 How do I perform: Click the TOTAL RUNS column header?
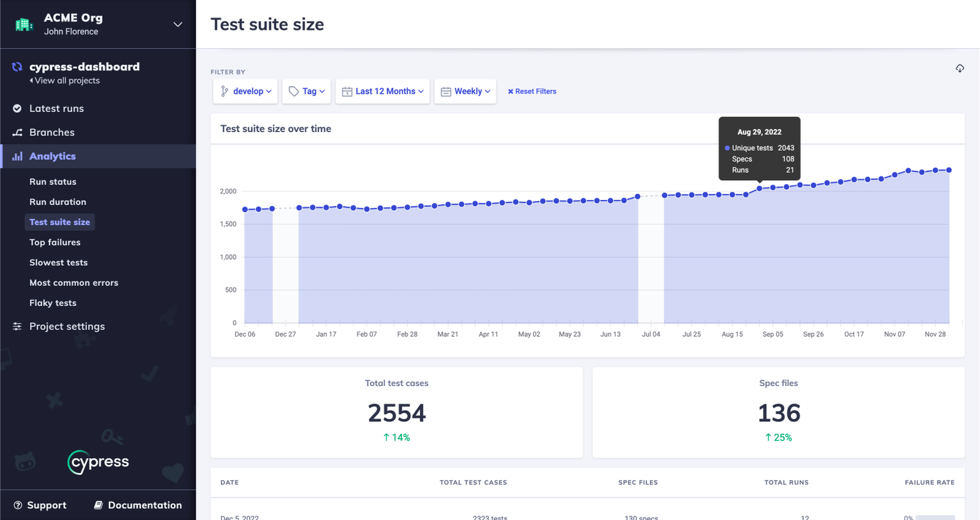click(787, 482)
